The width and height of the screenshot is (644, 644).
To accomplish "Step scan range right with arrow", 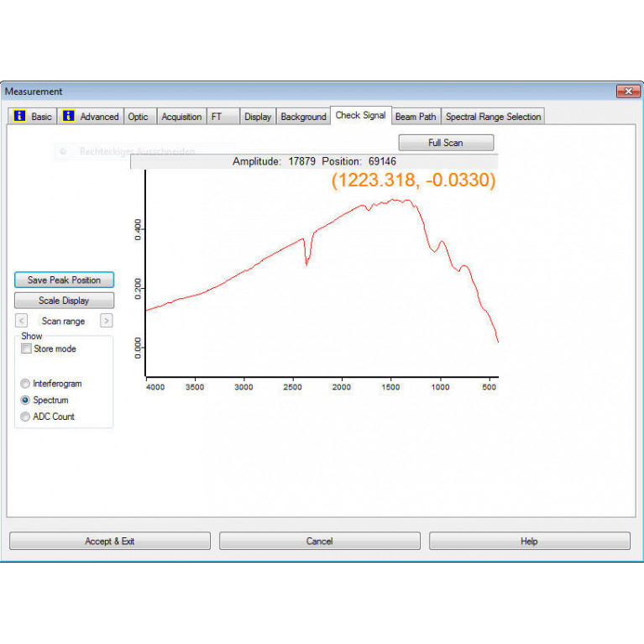I will click(106, 321).
